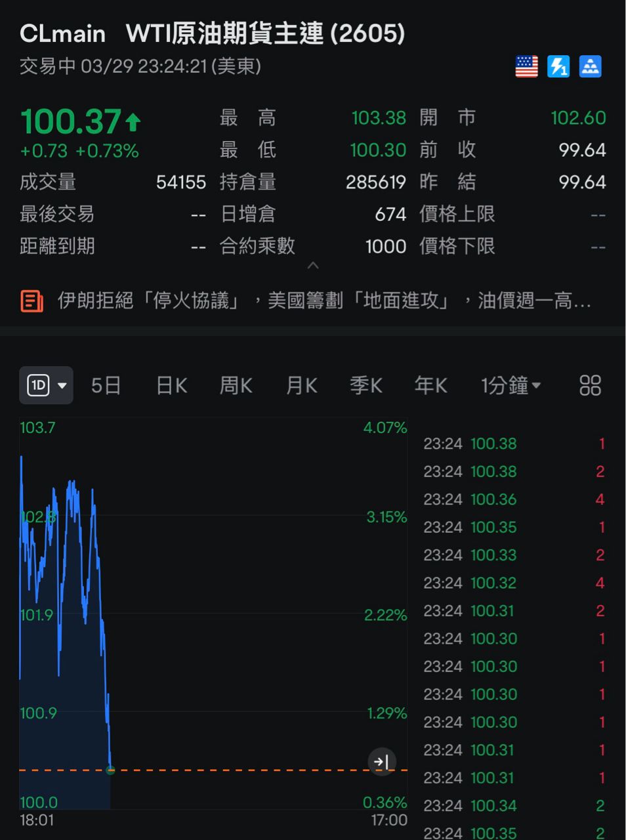The height and width of the screenshot is (840, 626).
Task: Switch to the 5日 chart tab
Action: [x=106, y=385]
